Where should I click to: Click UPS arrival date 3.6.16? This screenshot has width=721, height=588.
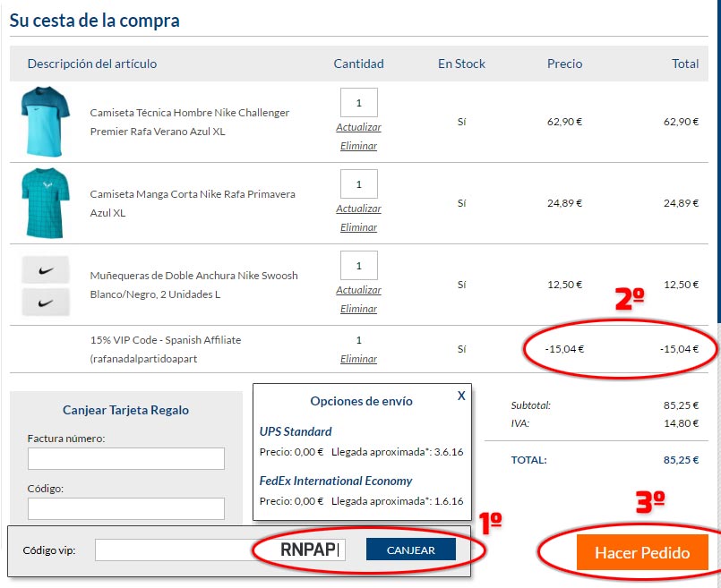pyautogui.click(x=449, y=452)
